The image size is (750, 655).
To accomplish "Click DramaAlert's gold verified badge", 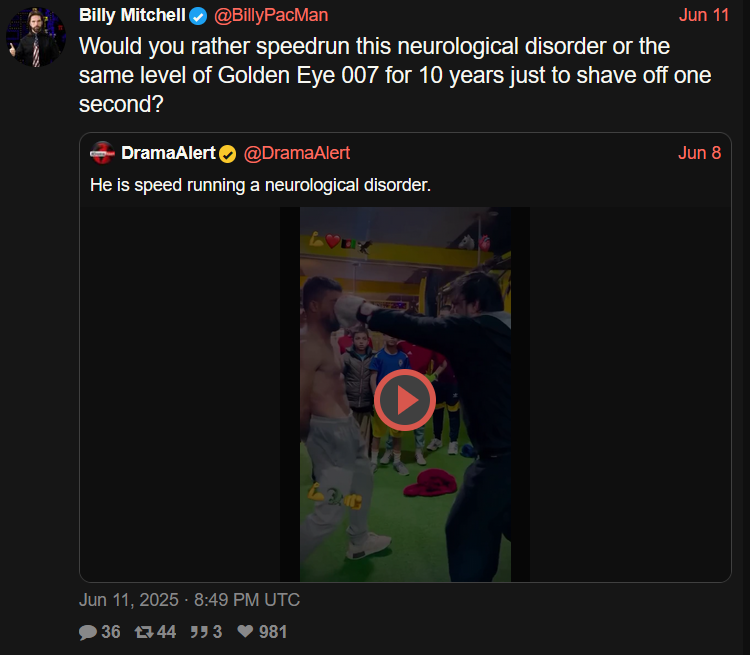I will tap(228, 154).
